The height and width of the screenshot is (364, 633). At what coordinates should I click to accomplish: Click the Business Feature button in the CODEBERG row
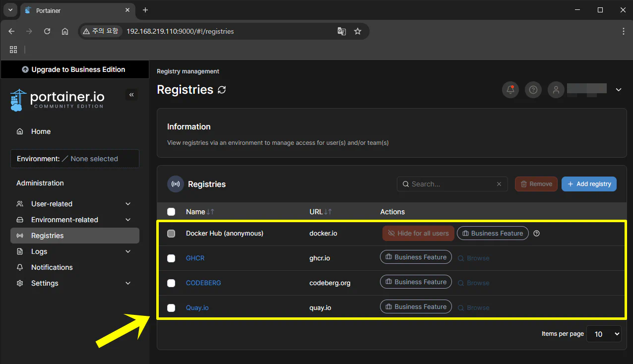click(416, 282)
